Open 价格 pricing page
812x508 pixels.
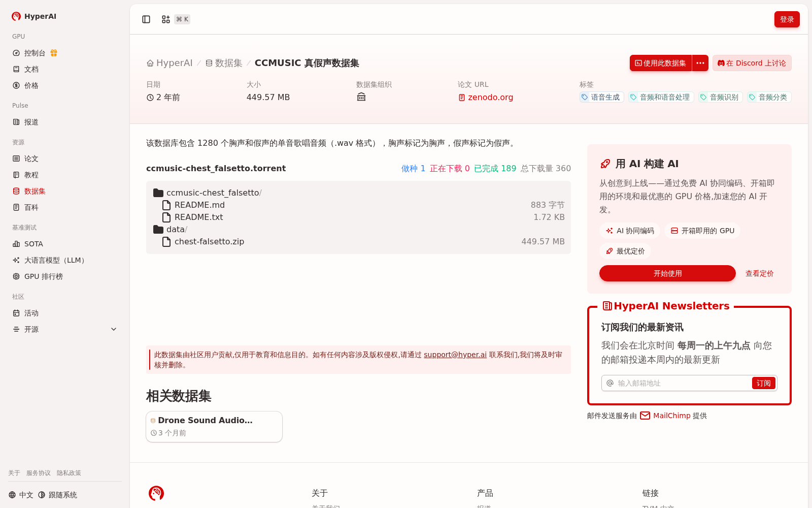65,85
